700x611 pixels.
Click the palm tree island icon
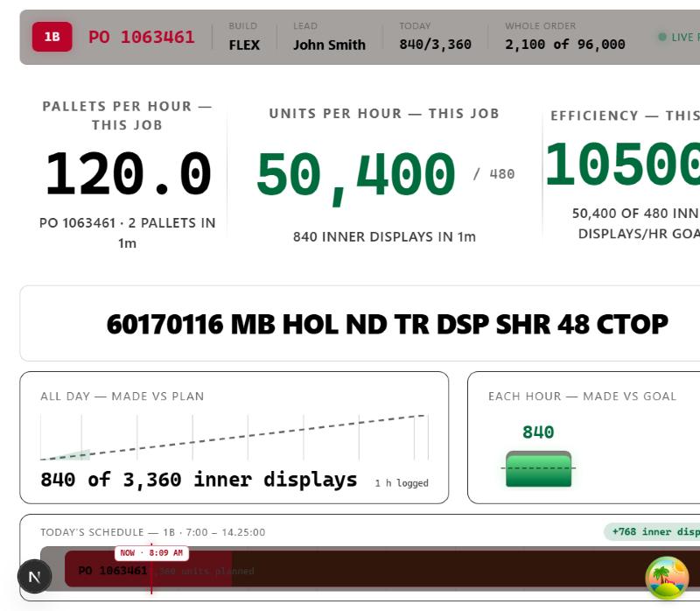click(667, 578)
